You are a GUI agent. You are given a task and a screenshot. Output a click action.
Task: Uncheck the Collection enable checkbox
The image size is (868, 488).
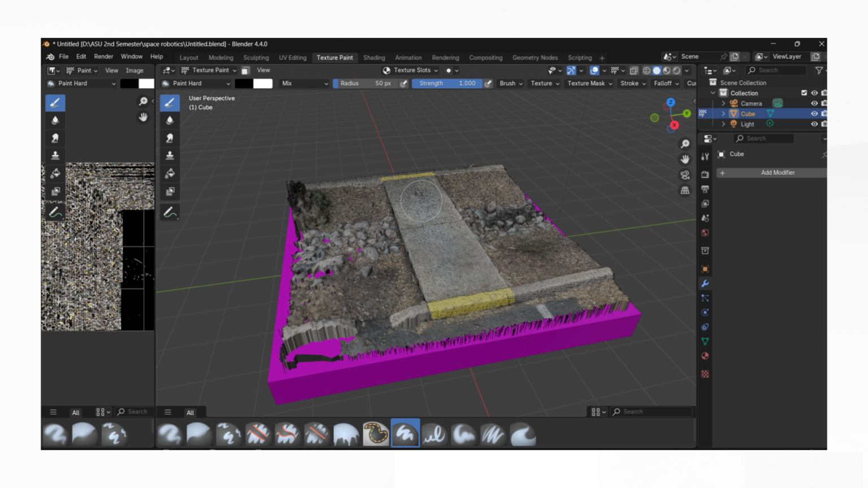804,93
